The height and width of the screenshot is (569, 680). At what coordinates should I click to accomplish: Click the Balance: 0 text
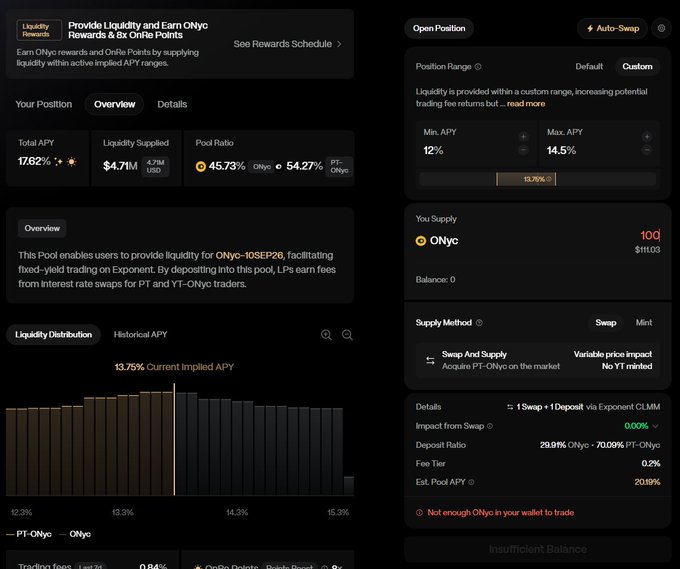[x=435, y=280]
